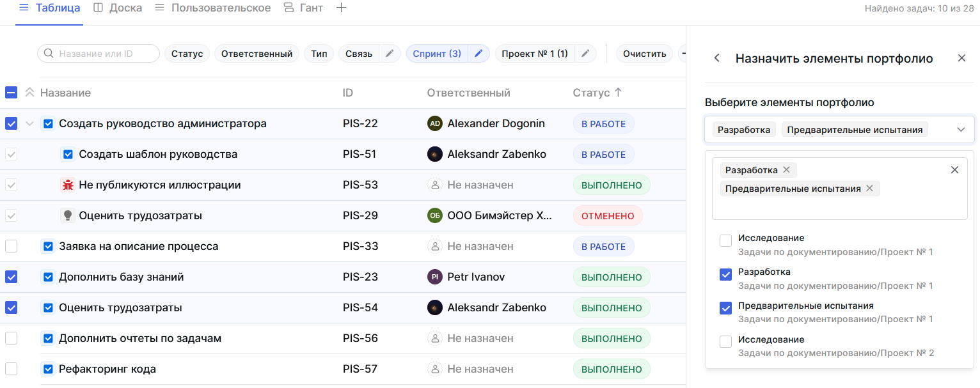Remove Предварительные испытания tag via its X
Viewport: 980px width, 388px height.
click(869, 189)
